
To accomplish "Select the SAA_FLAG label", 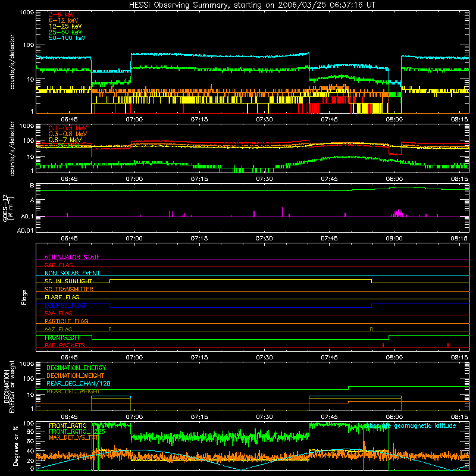I will tap(58, 313).
